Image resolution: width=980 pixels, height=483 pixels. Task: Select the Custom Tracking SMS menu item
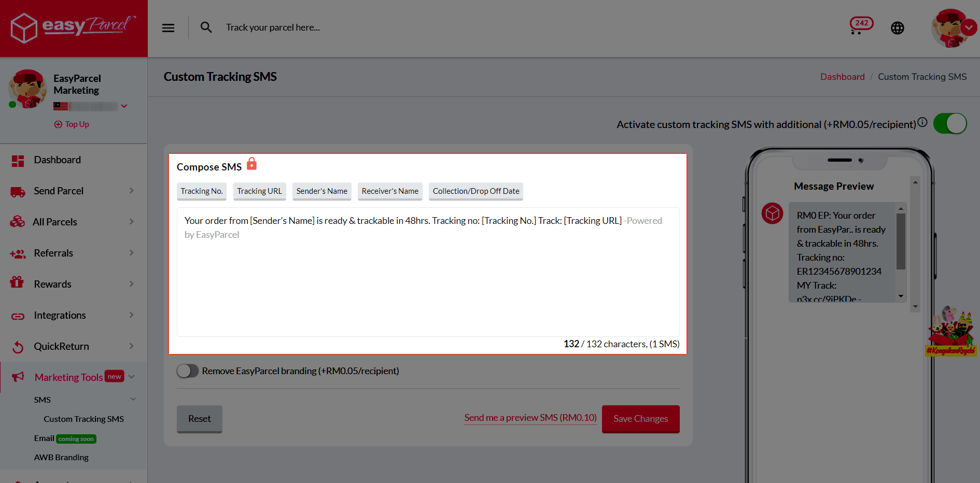point(83,419)
